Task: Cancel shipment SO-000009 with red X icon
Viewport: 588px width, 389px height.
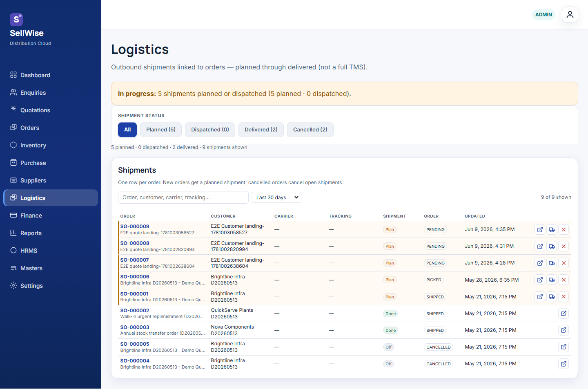Action: point(563,229)
